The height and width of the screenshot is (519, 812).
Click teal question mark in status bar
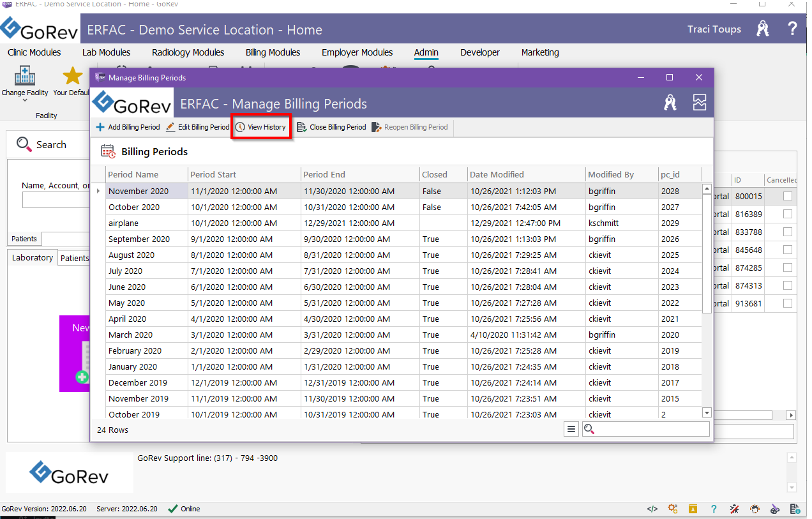(714, 509)
